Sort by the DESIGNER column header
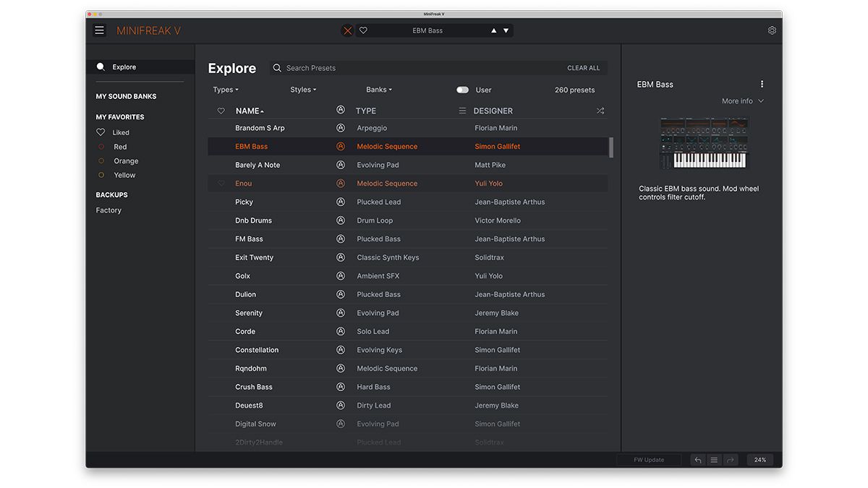Viewport: 868px width, 488px height. [493, 111]
